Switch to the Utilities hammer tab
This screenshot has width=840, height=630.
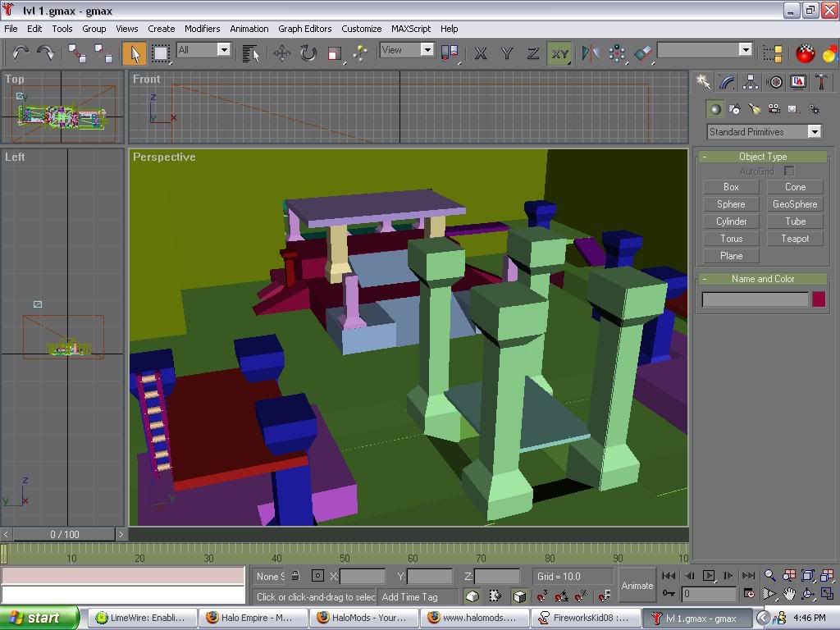coord(821,82)
